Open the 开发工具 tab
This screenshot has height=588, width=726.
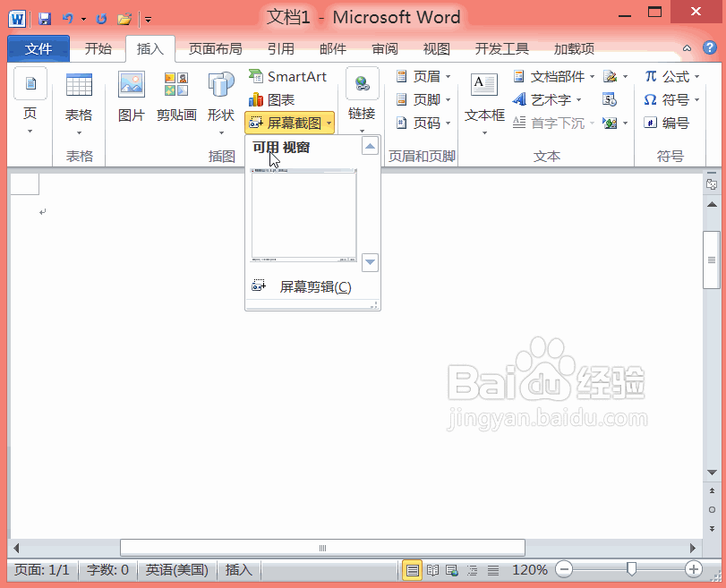(x=502, y=48)
